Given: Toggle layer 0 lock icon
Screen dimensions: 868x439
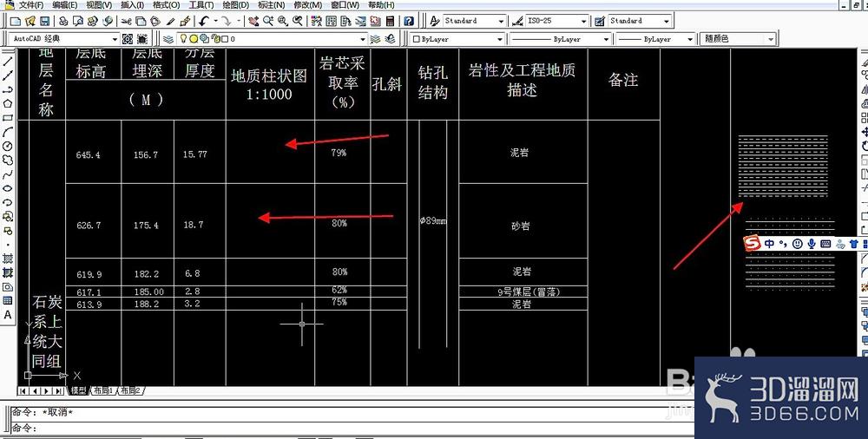Looking at the screenshot, I should 216,39.
